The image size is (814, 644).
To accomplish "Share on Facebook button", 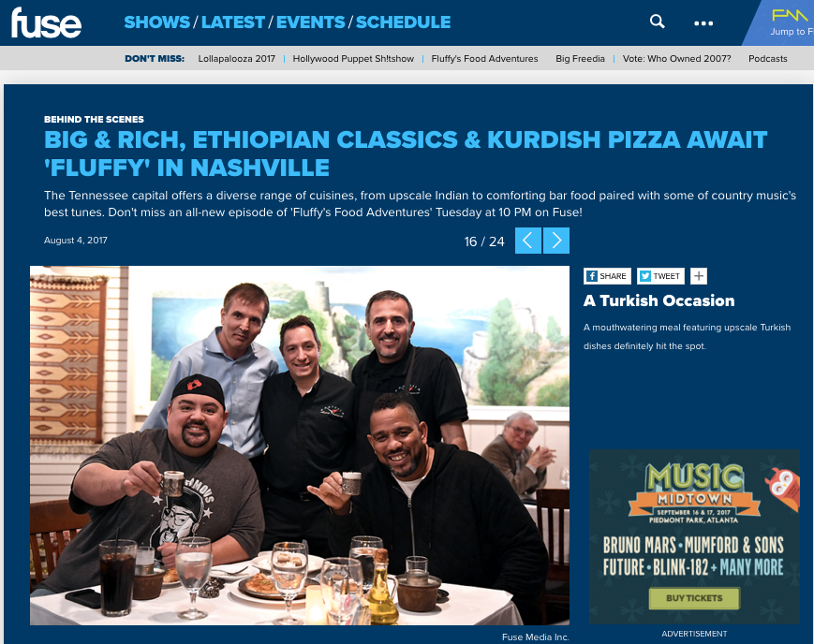I will pyautogui.click(x=607, y=276).
